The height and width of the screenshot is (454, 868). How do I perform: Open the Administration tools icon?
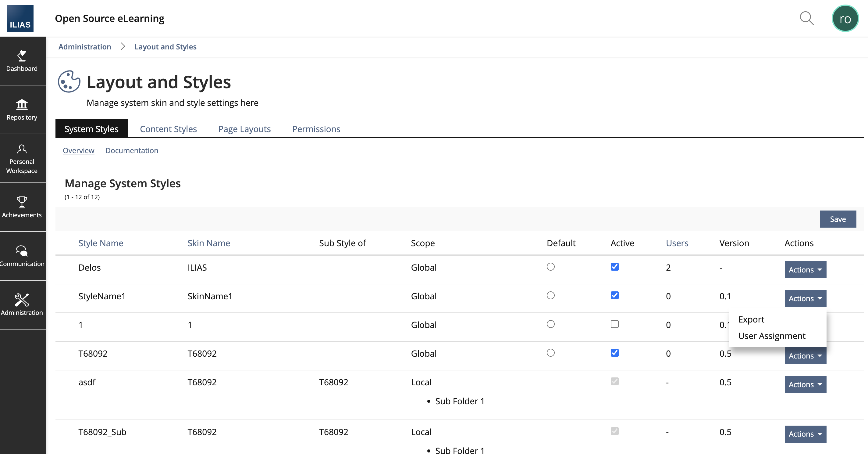pyautogui.click(x=22, y=304)
